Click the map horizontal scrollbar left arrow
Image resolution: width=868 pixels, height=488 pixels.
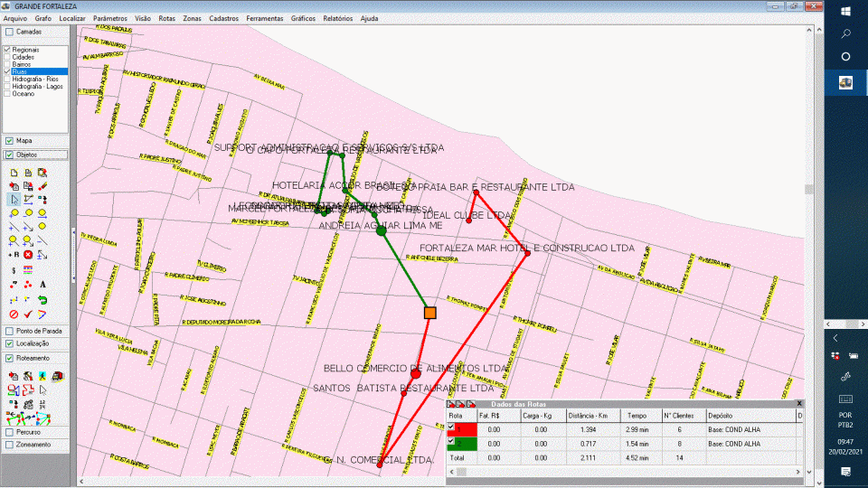click(81, 482)
